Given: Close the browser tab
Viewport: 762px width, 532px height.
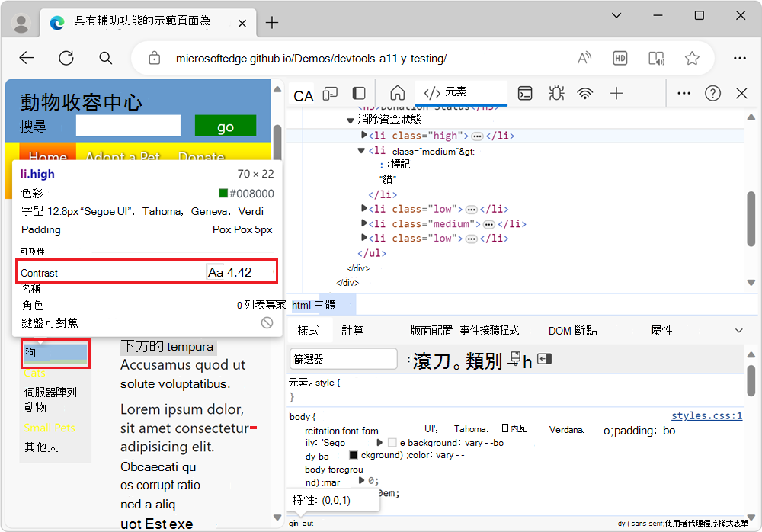Looking at the screenshot, I should [242, 24].
